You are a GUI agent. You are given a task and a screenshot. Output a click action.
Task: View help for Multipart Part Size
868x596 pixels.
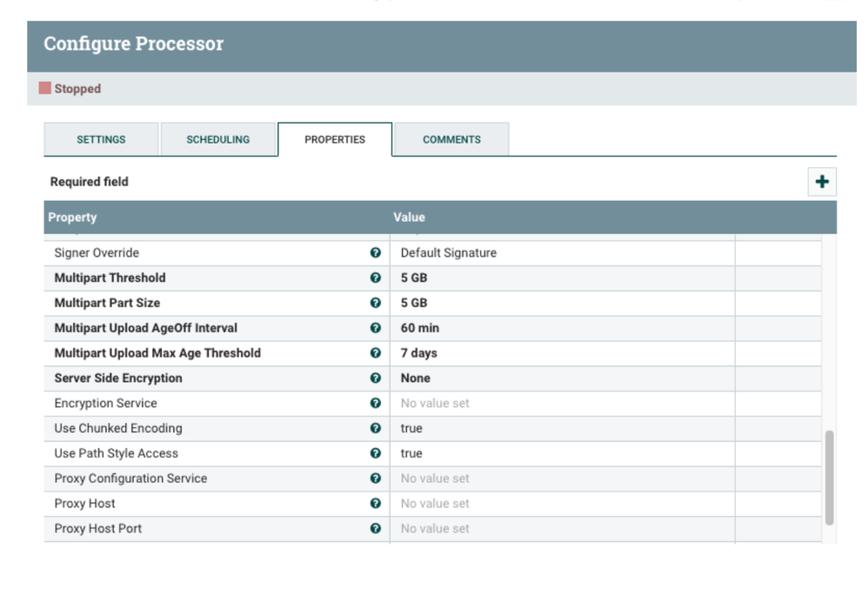[x=375, y=303]
